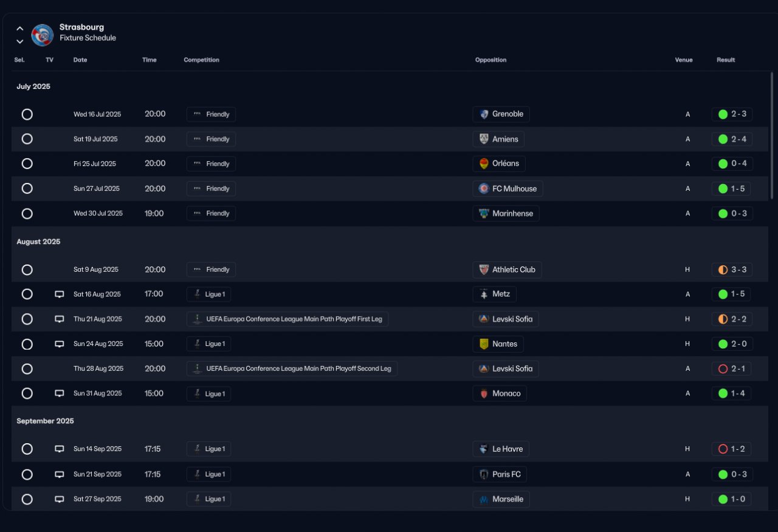Screen dimensions: 778x532
Task: Click the August 2025 month header
Action: [38, 241]
